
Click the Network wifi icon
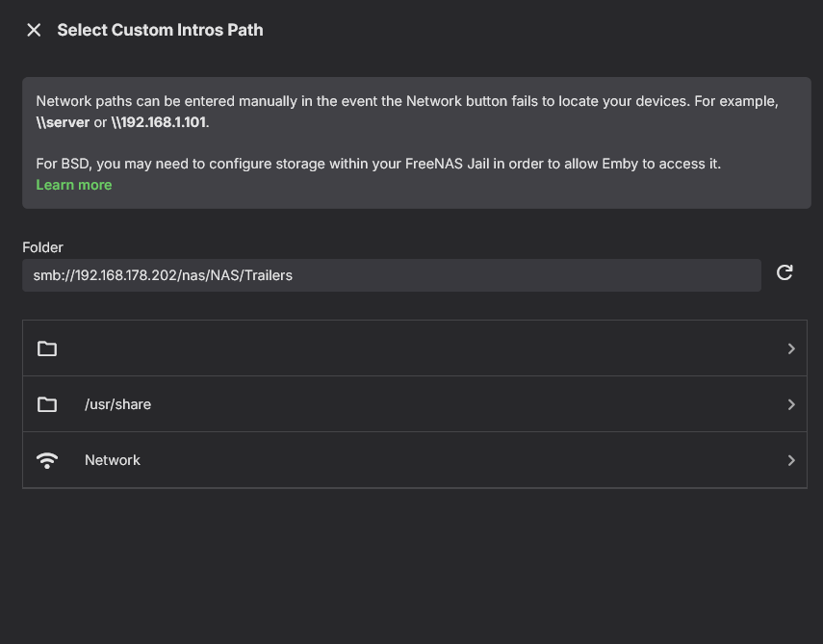pos(47,460)
